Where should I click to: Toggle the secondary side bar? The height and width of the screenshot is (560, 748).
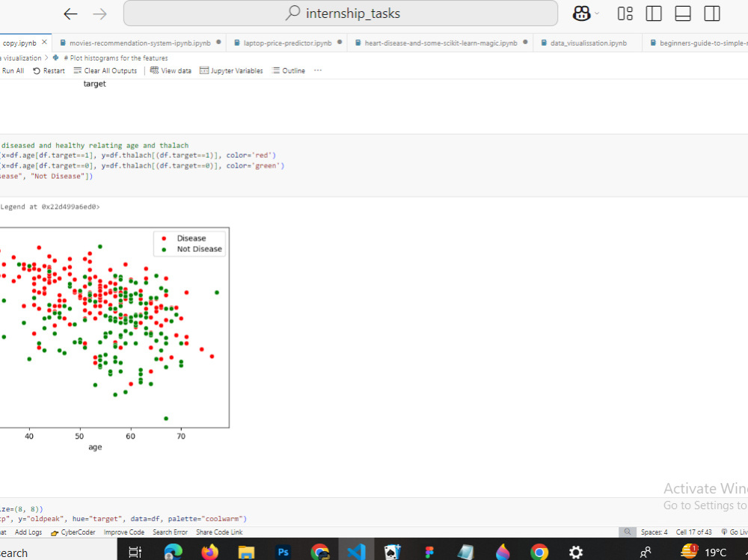pyautogui.click(x=712, y=13)
